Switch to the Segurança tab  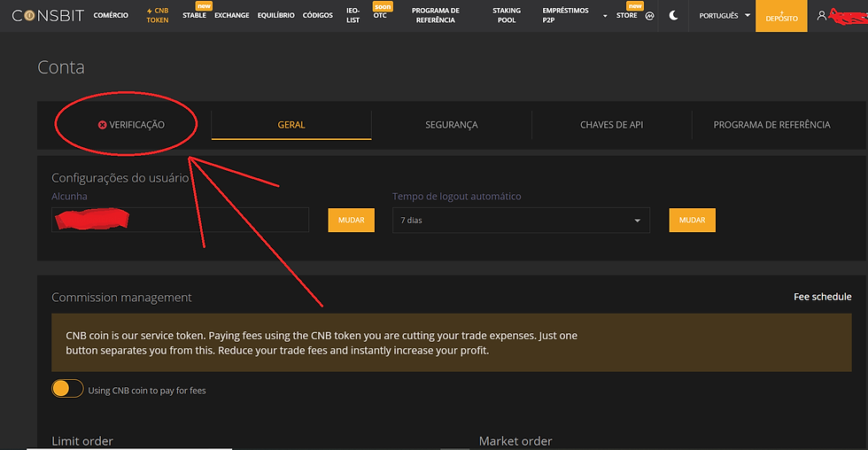451,125
